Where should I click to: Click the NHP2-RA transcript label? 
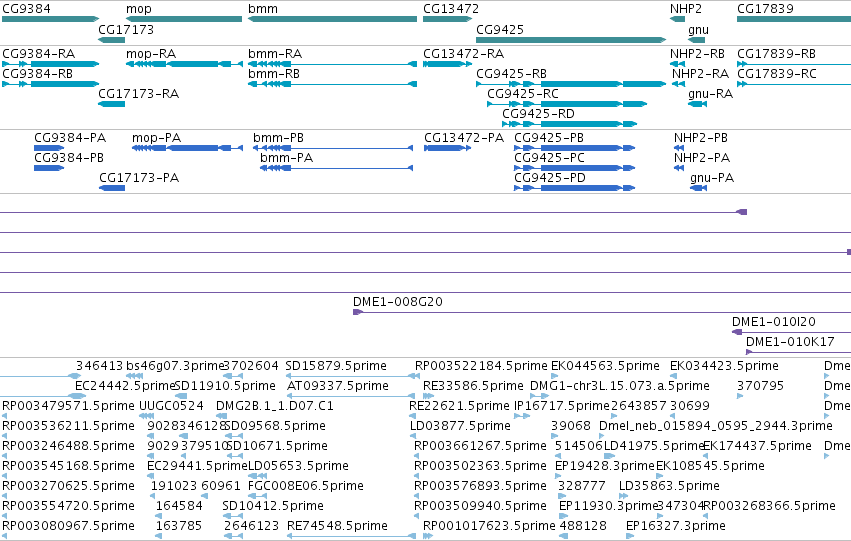tap(700, 74)
